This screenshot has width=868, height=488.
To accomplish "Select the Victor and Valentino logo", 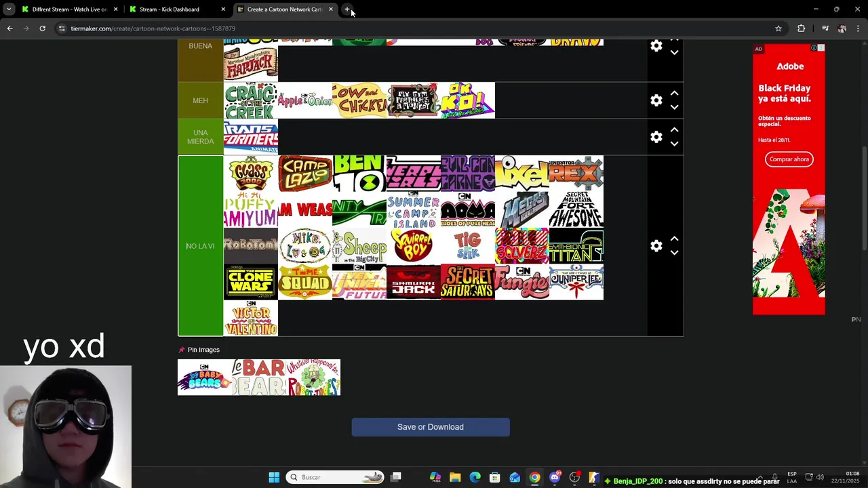I will click(251, 318).
